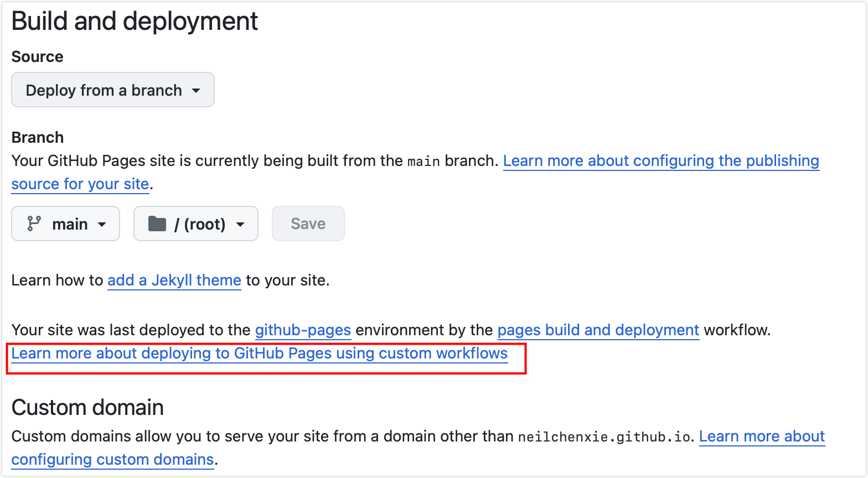Image resolution: width=868 pixels, height=478 pixels.
Task: Click the Branch label
Action: (38, 137)
